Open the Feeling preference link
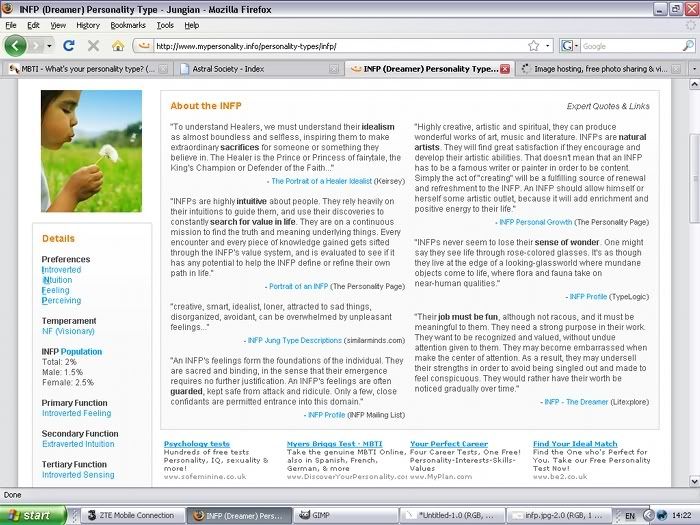The image size is (700, 525). point(55,290)
